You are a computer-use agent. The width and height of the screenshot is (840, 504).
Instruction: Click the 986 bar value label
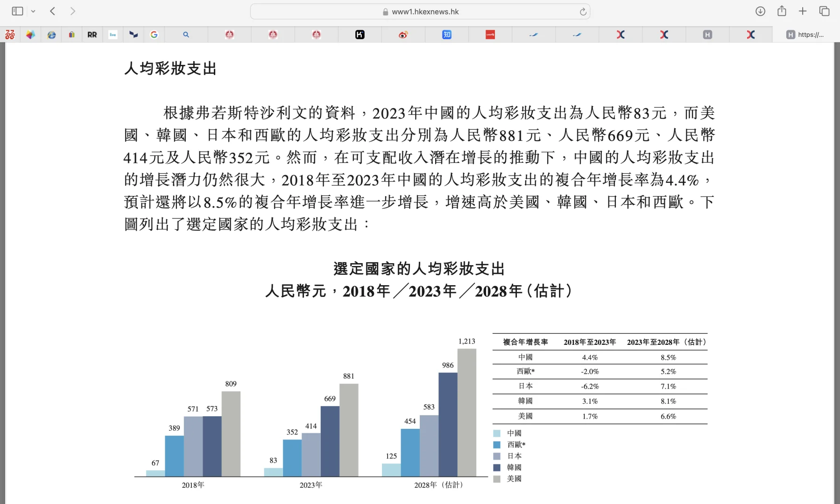pos(448,365)
